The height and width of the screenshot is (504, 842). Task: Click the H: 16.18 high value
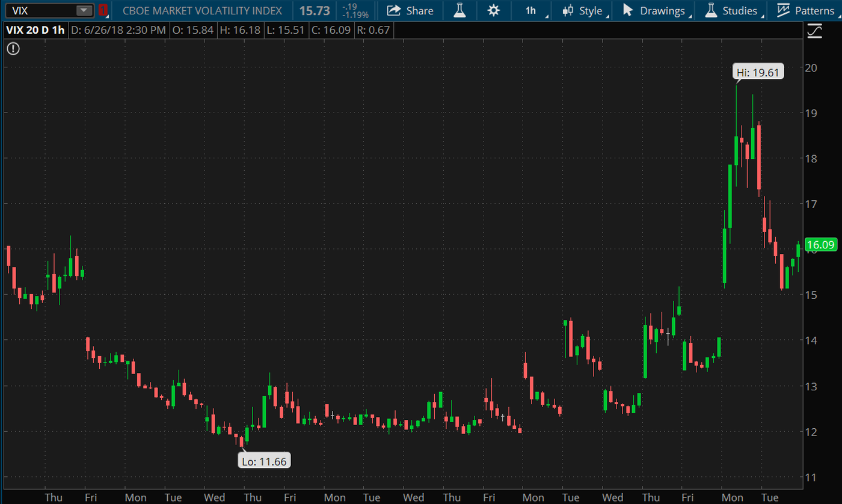[239, 30]
